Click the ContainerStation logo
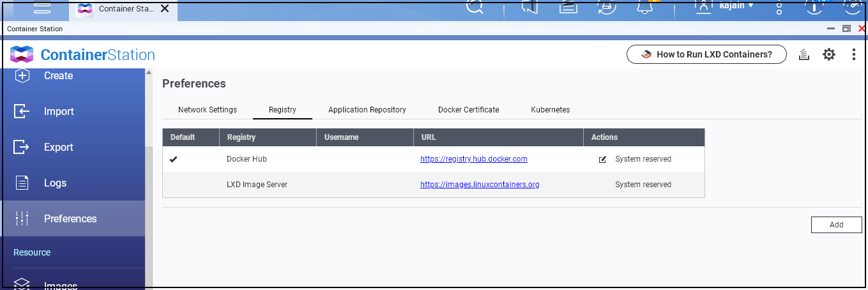Screen dimensions: 868x290 (82, 55)
